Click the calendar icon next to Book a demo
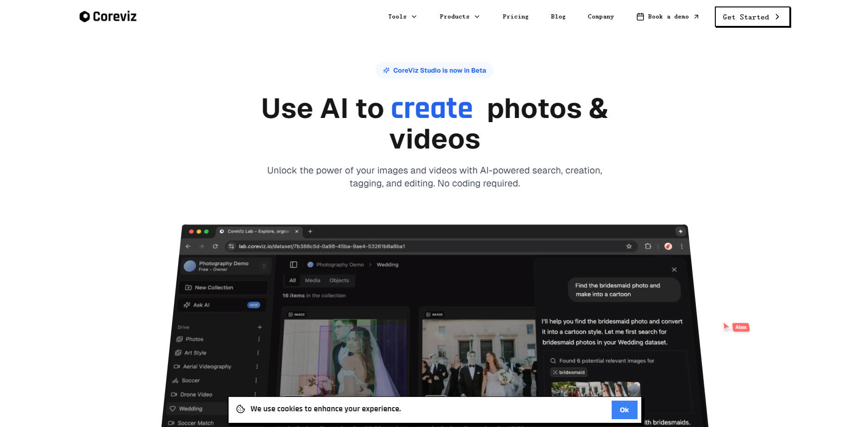The image size is (868, 427). 640,16
